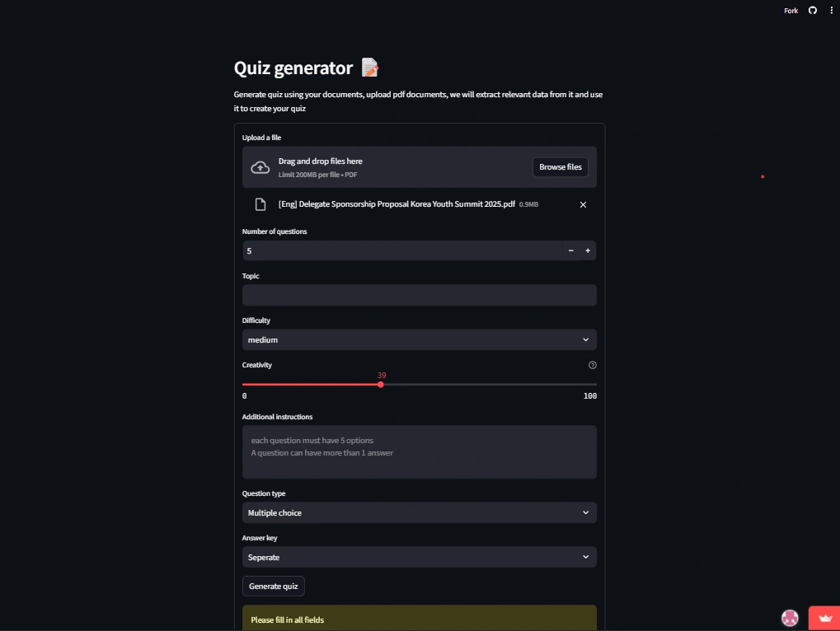
Task: Click the Creativity slider maximum label 100
Action: pos(590,396)
